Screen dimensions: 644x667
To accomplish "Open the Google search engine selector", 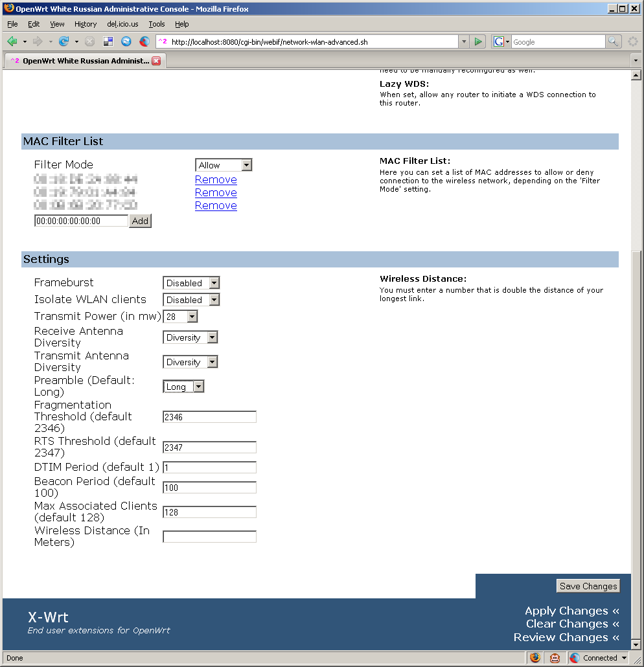I will 501,41.
